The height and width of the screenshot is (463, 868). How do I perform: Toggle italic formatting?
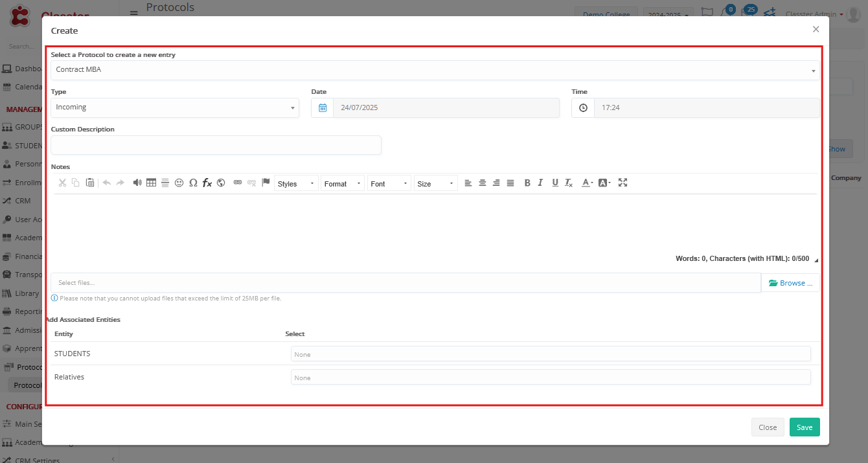tap(541, 183)
